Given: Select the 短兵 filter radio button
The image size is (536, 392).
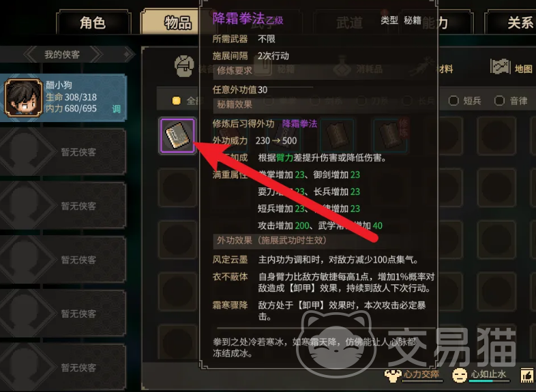Looking at the screenshot, I should click(x=453, y=101).
